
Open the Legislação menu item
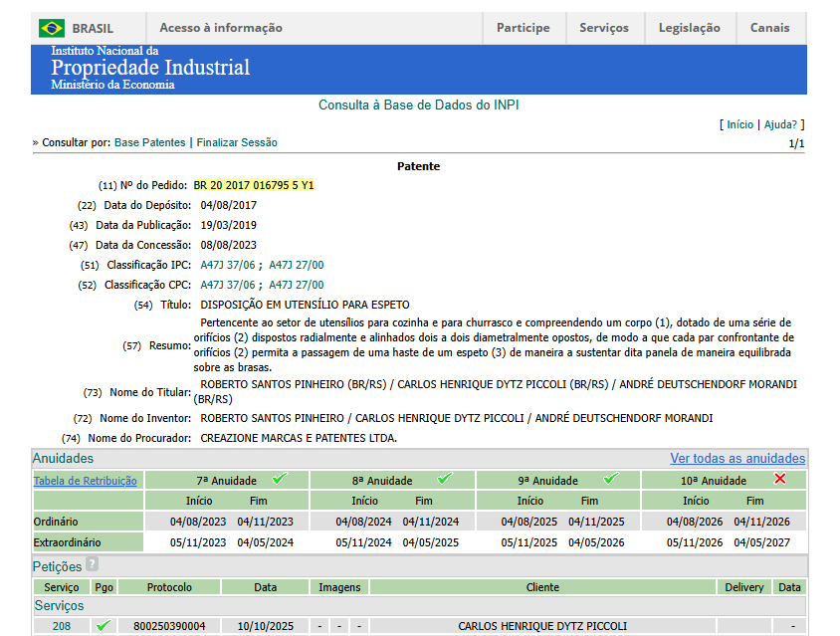pos(689,28)
